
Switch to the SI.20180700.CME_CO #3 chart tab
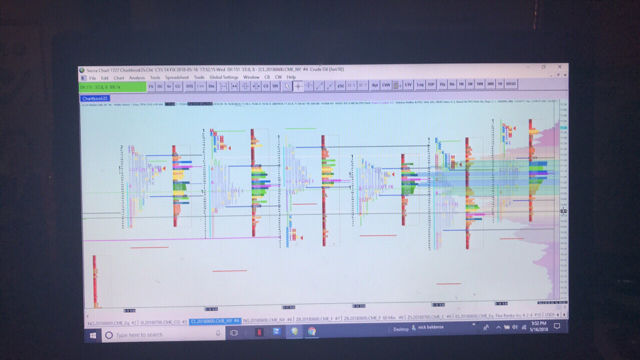[163, 322]
